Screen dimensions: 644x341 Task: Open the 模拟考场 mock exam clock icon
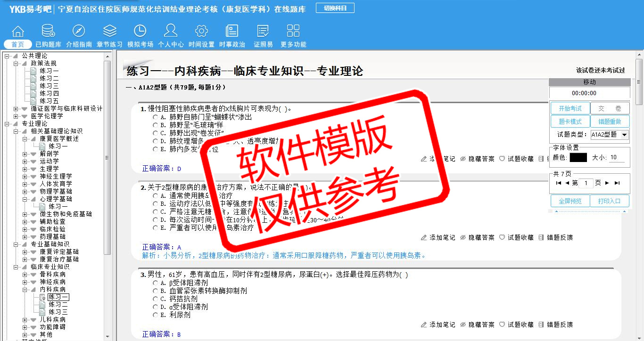point(140,32)
